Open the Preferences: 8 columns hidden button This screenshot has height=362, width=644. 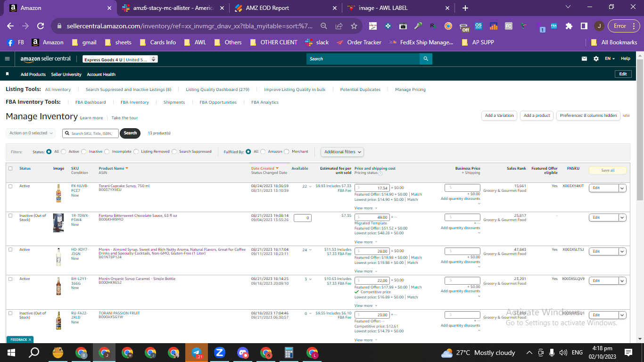tap(588, 115)
